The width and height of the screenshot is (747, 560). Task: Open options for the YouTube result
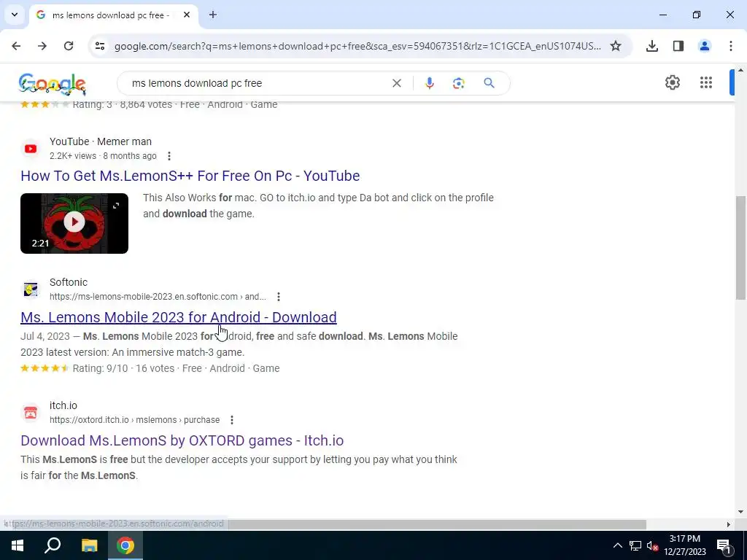(169, 156)
